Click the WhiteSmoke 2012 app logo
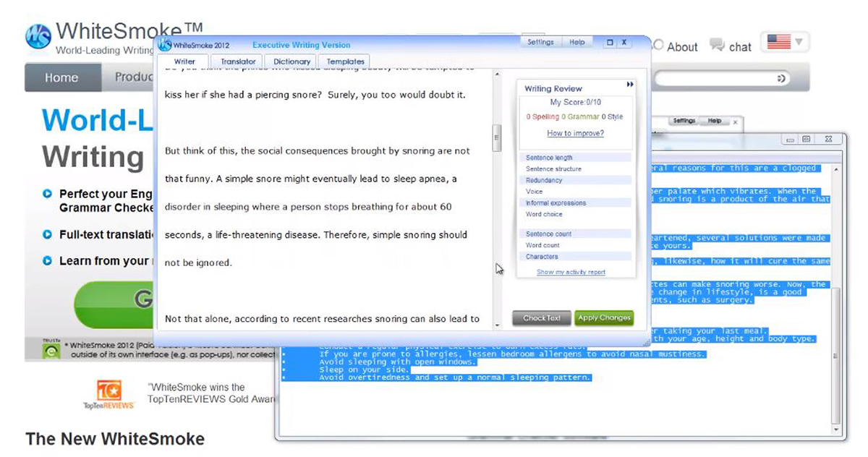 click(165, 45)
